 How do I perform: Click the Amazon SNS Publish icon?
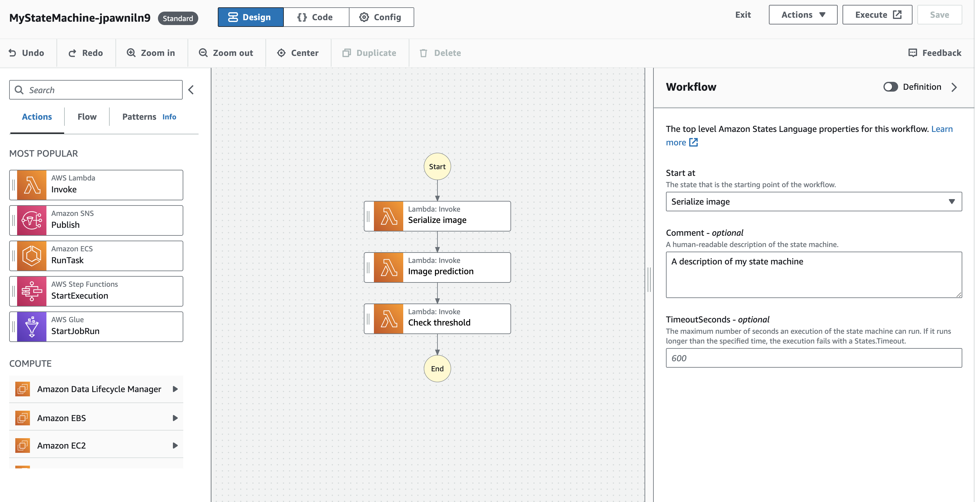tap(31, 220)
